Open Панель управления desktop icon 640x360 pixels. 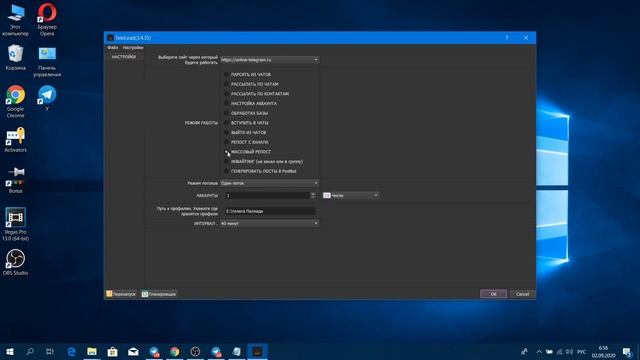point(47,61)
